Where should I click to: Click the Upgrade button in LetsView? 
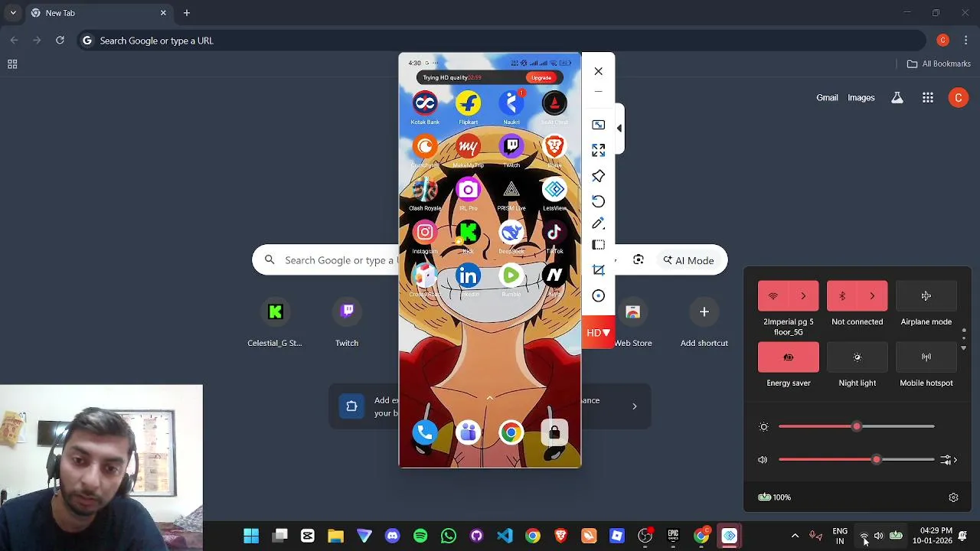tap(541, 77)
